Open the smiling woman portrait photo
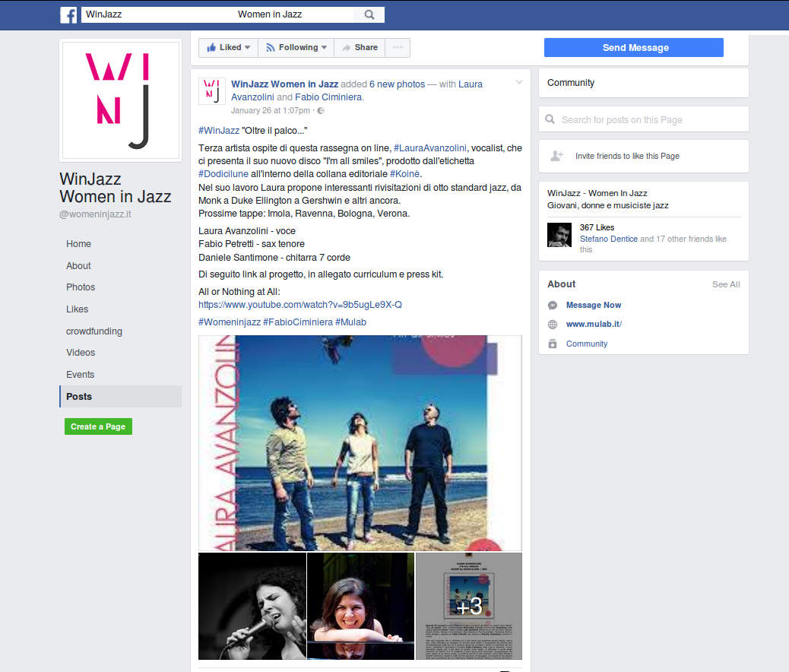 pyautogui.click(x=360, y=606)
